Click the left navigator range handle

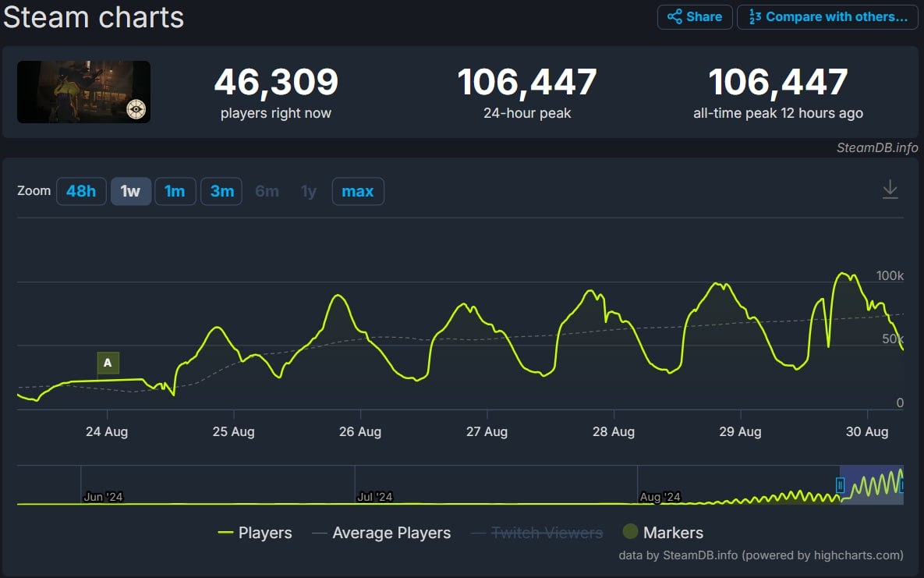click(x=840, y=485)
